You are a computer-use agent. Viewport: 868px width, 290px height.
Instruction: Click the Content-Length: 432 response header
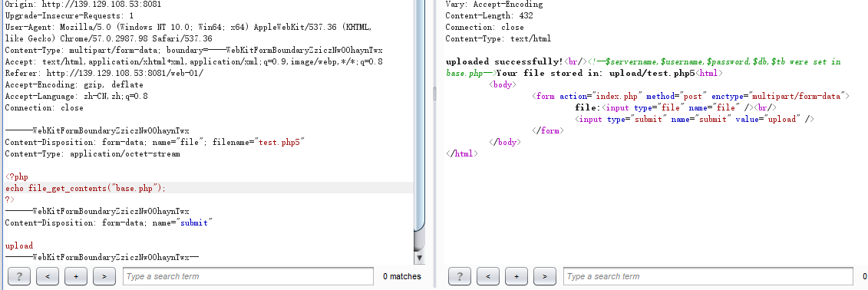point(490,15)
